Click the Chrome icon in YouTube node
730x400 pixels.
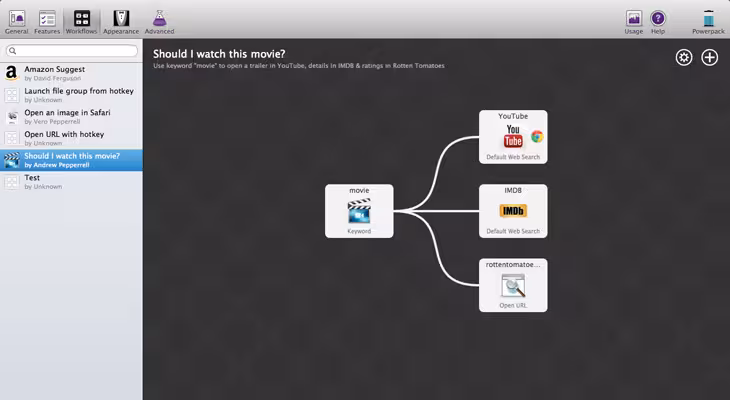click(537, 136)
